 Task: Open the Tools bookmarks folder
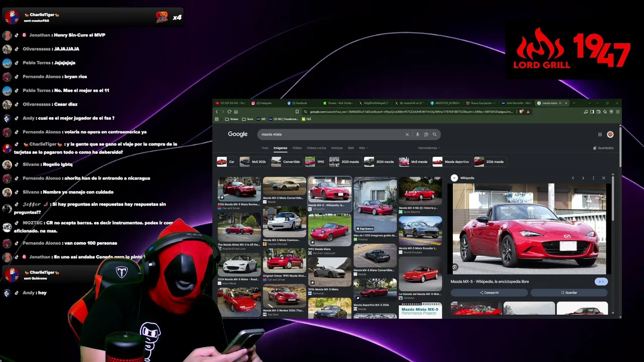(x=248, y=119)
